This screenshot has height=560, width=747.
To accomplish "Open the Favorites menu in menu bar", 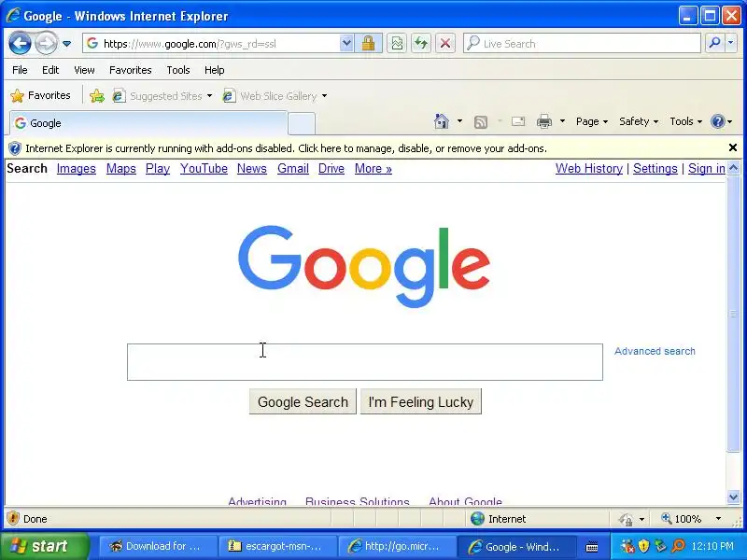I will pos(130,70).
